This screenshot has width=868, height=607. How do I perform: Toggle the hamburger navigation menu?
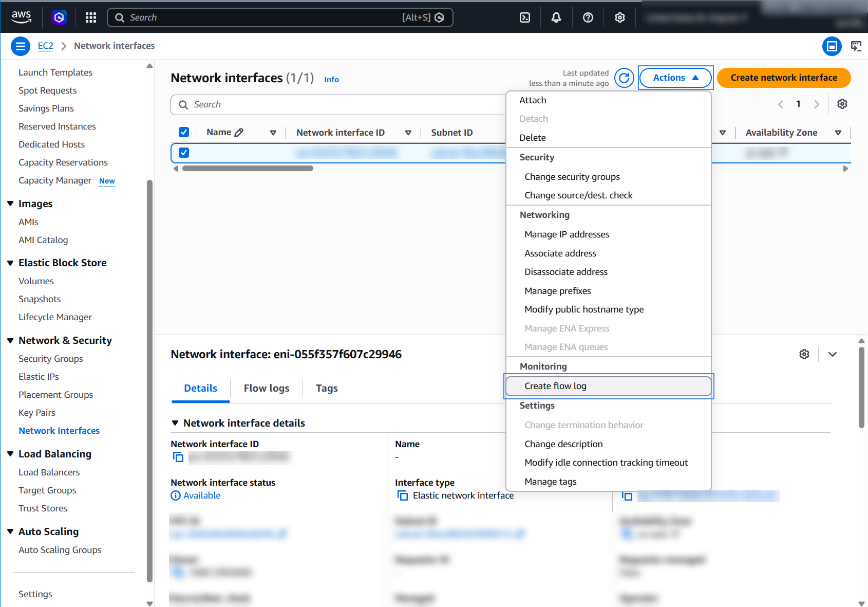[x=21, y=46]
